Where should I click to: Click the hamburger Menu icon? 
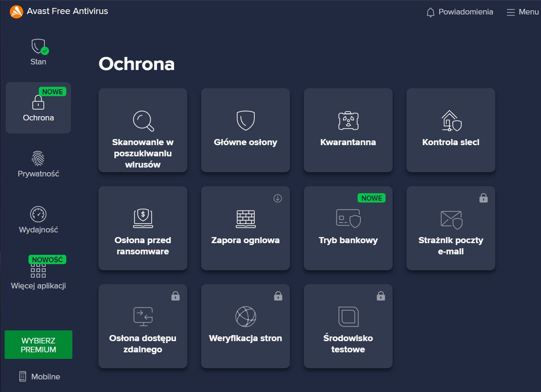511,13
